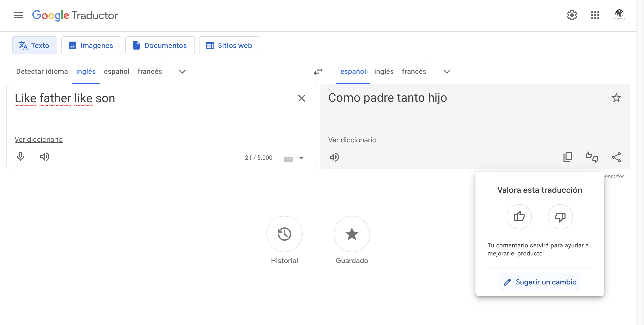The image size is (644, 325).
Task: Rate translation with thumbs down
Action: point(560,217)
